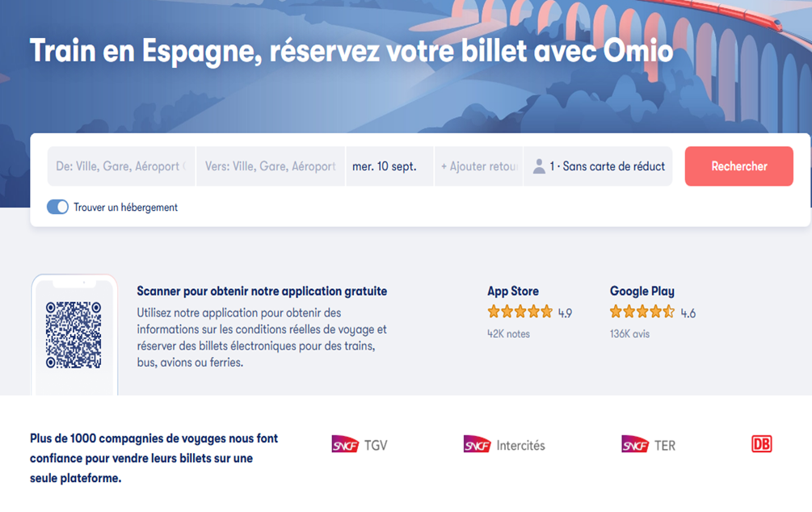Open the mer. 10 sept. date picker
The height and width of the screenshot is (512, 812).
pyautogui.click(x=389, y=166)
